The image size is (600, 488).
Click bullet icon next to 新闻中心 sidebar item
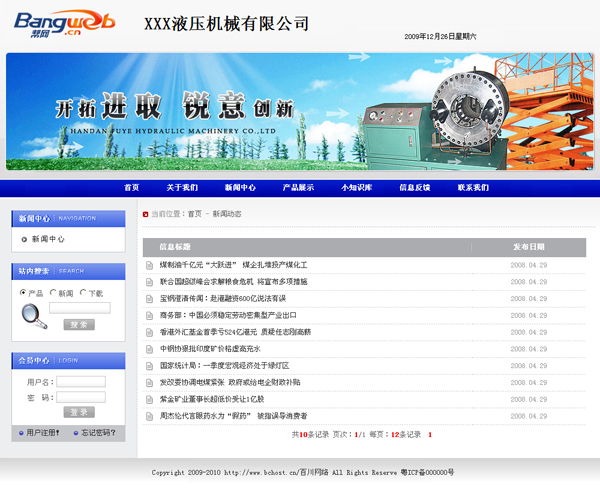coord(24,240)
